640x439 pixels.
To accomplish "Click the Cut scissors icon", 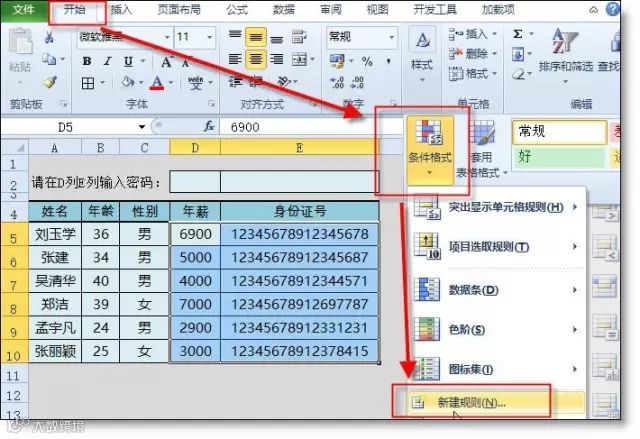I will tap(49, 37).
